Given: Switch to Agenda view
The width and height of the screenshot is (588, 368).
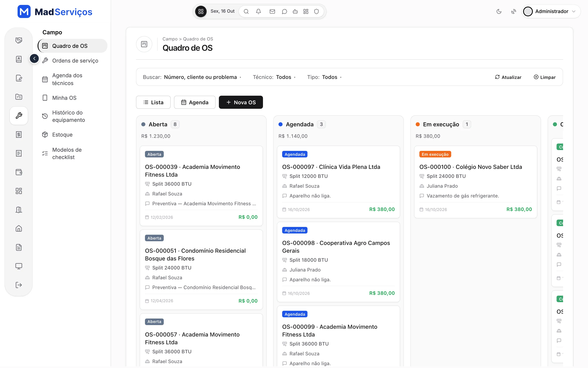Looking at the screenshot, I should point(195,102).
